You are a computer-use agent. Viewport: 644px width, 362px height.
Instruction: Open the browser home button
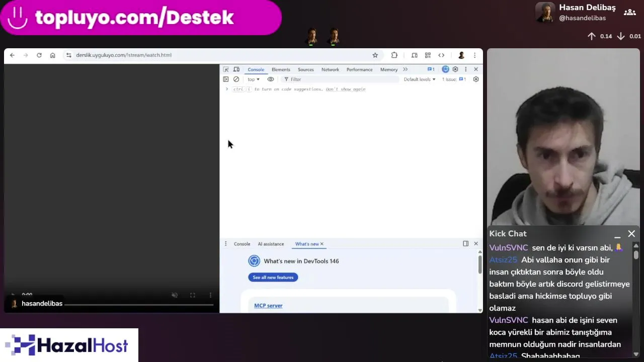coord(52,55)
